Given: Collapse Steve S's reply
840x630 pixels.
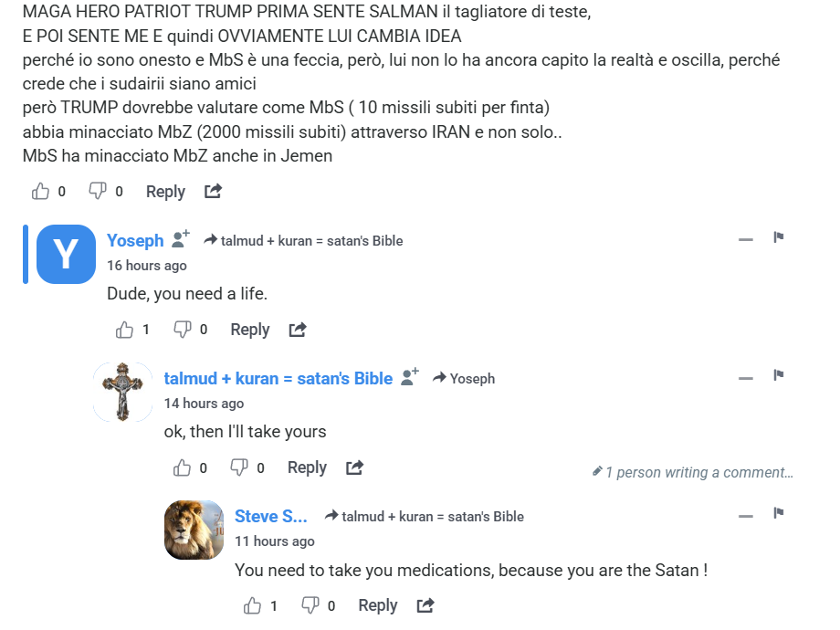Looking at the screenshot, I should [746, 515].
